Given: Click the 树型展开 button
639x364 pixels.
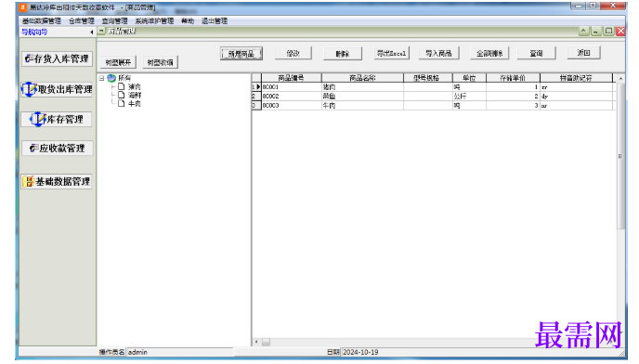Looking at the screenshot, I should tap(118, 62).
